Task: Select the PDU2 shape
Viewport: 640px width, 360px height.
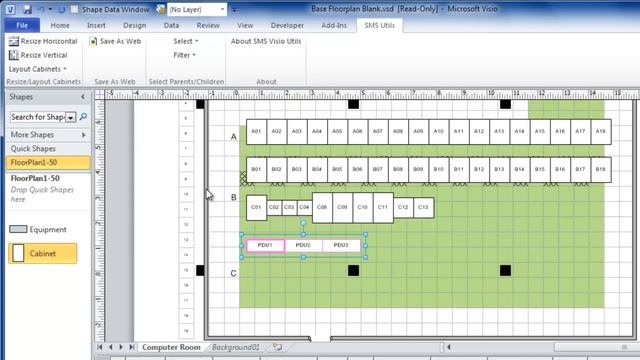Action: coord(303,245)
